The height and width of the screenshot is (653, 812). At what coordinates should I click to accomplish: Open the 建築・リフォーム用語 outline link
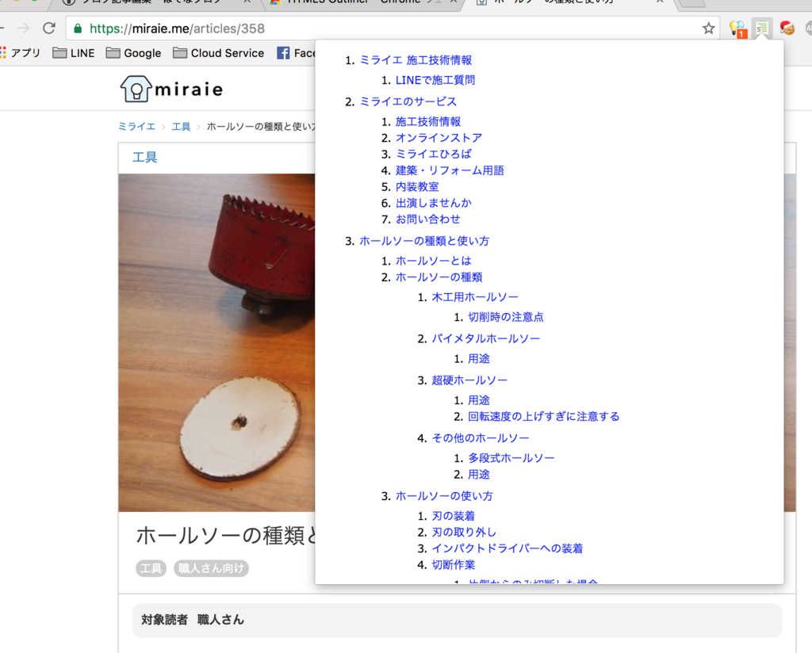click(x=450, y=170)
